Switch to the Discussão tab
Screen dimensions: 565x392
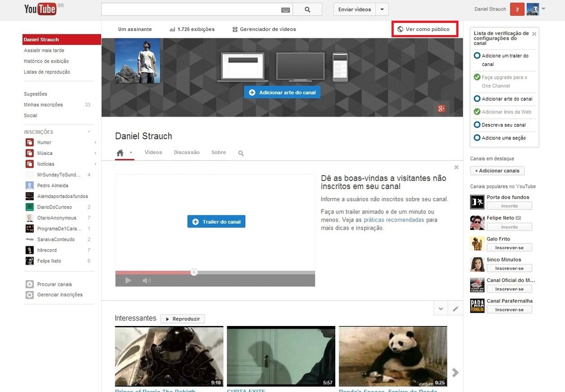point(187,153)
